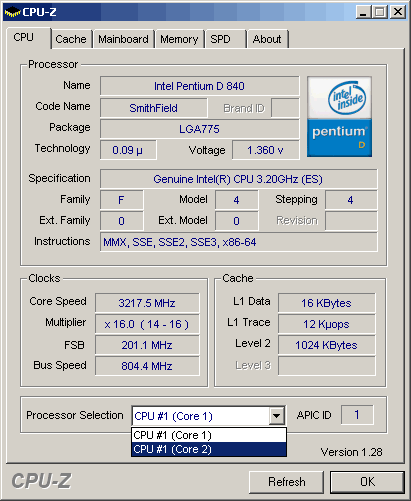Click the Refresh button
Screen dimensions: 411x501
[x=286, y=482]
